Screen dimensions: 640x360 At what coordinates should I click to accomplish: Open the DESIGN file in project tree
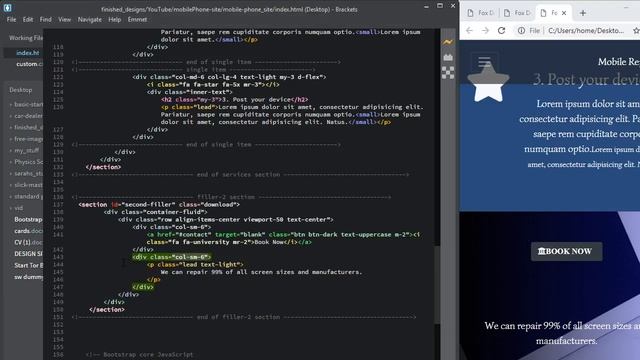[x=28, y=253]
